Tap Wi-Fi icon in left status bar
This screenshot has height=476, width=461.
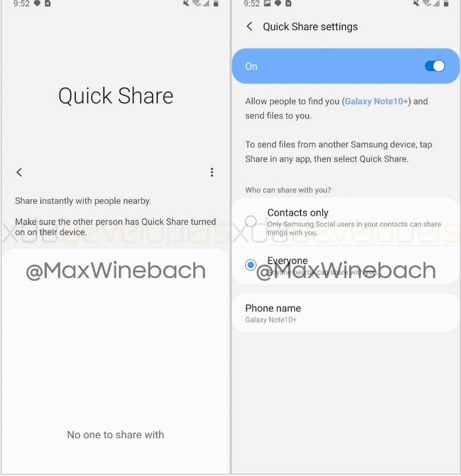pyautogui.click(x=197, y=3)
